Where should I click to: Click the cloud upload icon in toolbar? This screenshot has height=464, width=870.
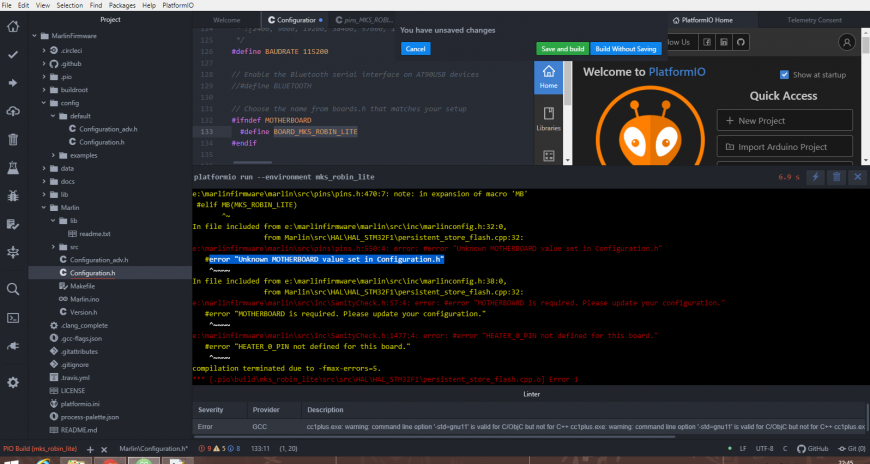(x=13, y=112)
